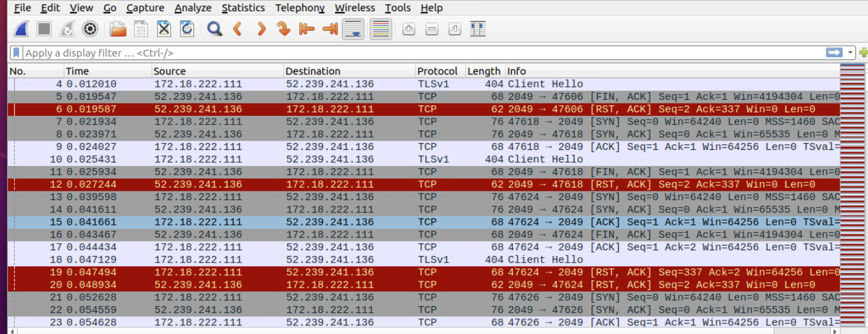Open the display filter bookmark menu
This screenshot has width=868, height=334.
coord(17,53)
